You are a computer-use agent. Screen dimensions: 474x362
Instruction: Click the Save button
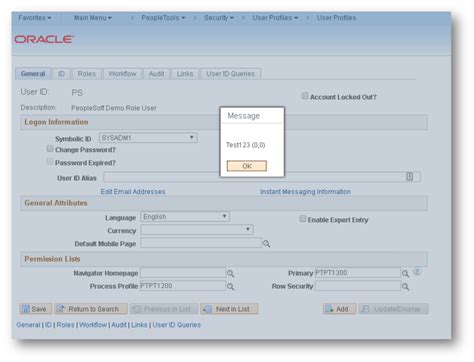pos(36,309)
